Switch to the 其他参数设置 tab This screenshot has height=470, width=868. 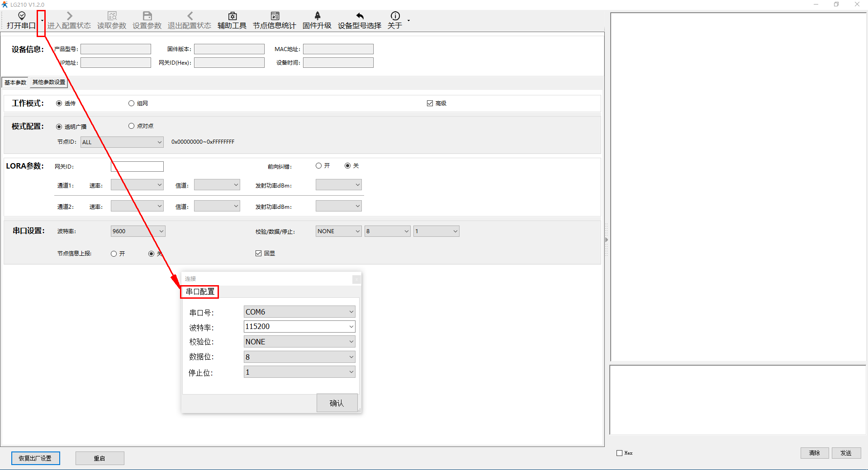pos(49,82)
